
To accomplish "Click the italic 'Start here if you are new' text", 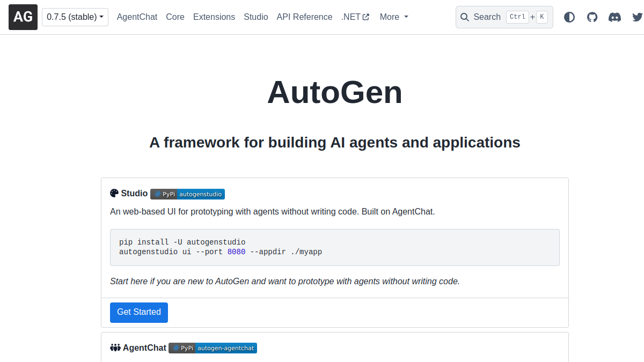I will 285,282.
